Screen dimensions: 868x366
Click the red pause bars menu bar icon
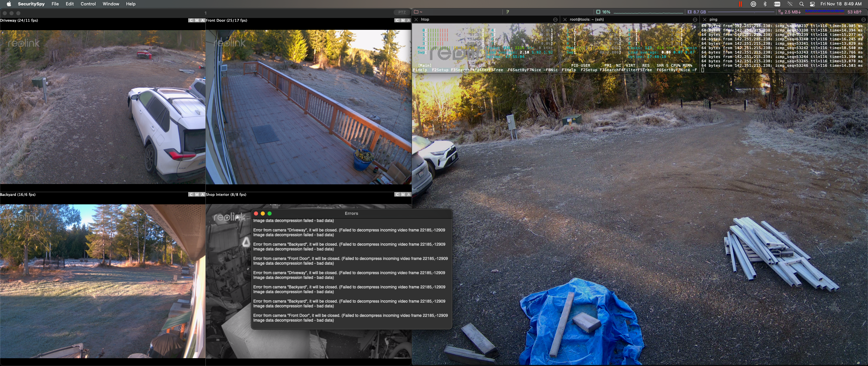[741, 4]
